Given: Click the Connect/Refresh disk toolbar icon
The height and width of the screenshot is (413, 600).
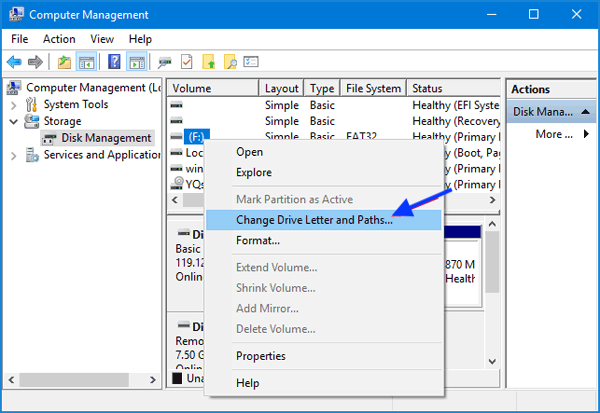Looking at the screenshot, I should tap(165, 62).
